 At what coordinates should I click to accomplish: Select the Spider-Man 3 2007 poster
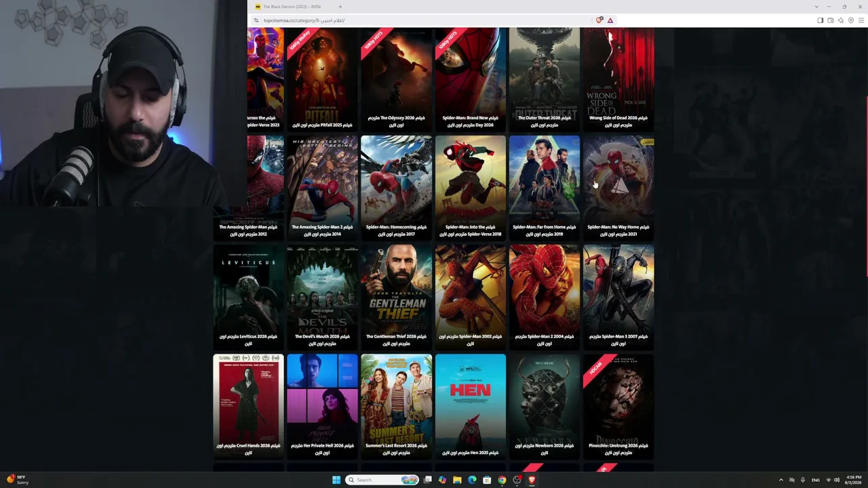point(618,297)
